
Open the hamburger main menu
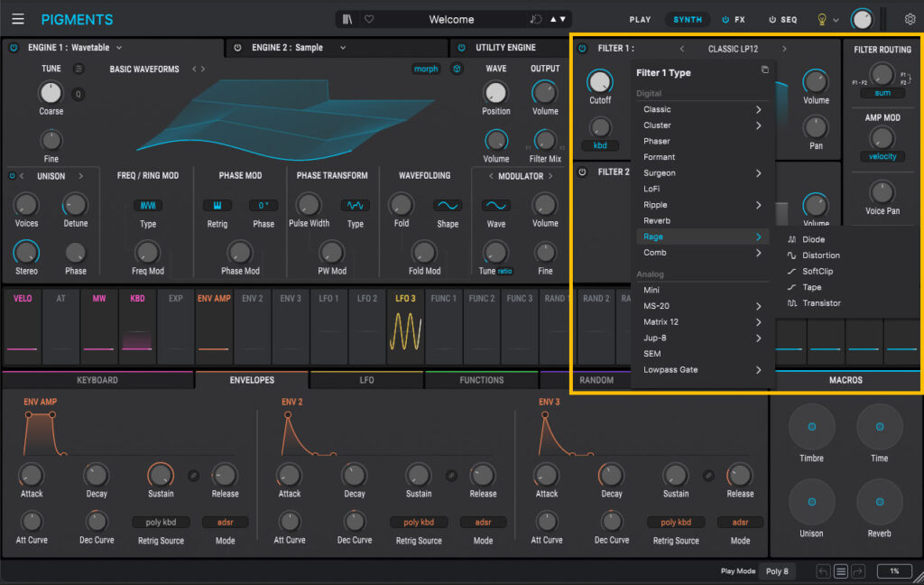click(18, 19)
